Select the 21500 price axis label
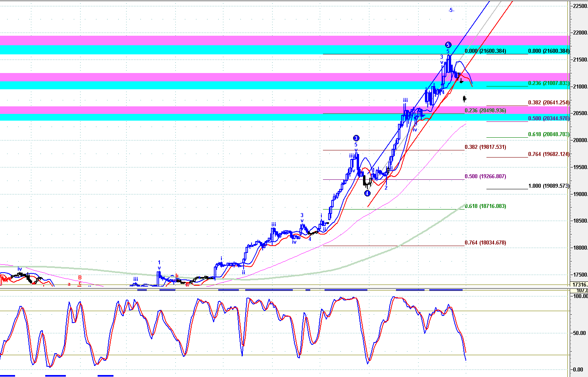Screen dimensions: 588x377 pos(580,60)
